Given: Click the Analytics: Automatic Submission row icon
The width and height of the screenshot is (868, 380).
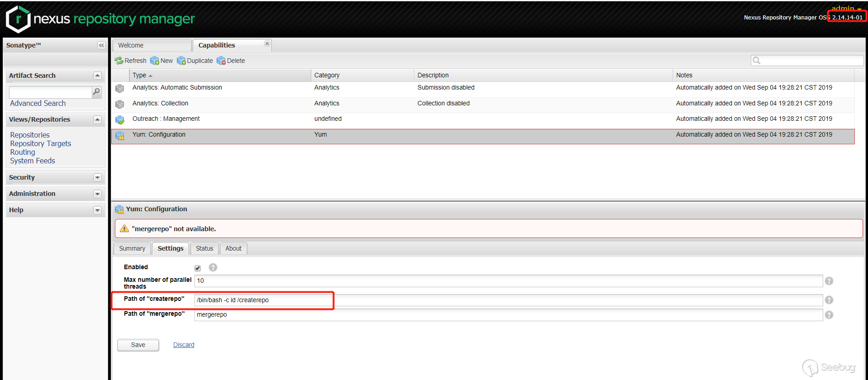Looking at the screenshot, I should click(119, 88).
